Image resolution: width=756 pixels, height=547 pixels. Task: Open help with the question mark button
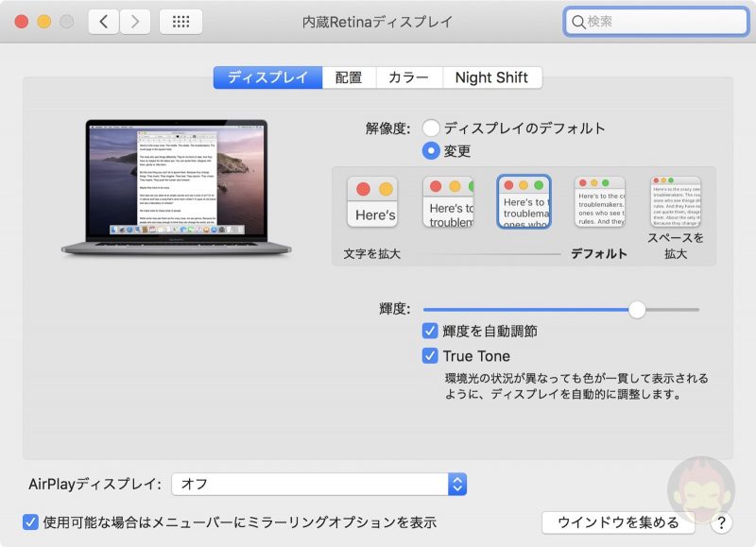721,522
